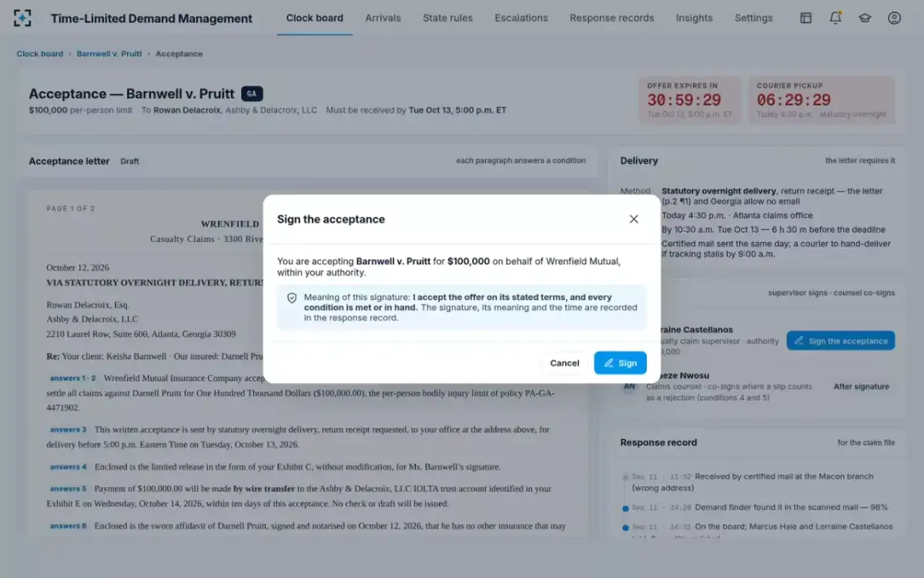Click the Response record panel heading
Image resolution: width=924 pixels, height=578 pixels.
pos(658,442)
